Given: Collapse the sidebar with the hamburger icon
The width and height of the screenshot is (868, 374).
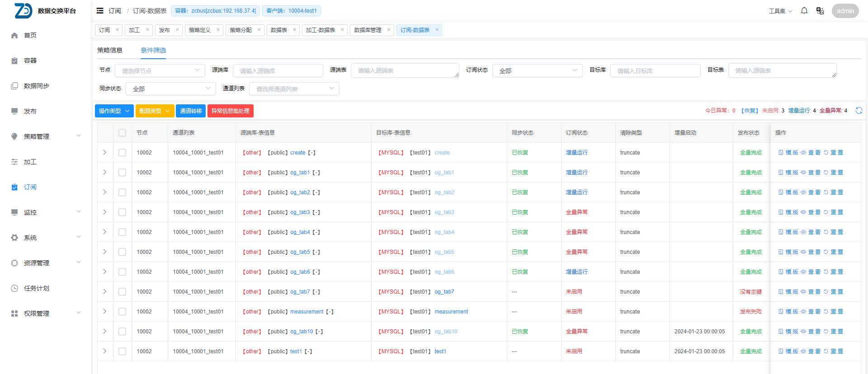Looking at the screenshot, I should tap(100, 11).
